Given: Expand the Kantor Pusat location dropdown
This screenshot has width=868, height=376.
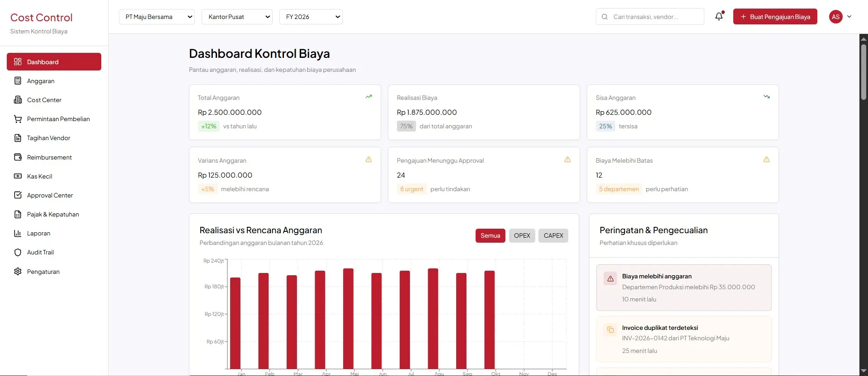Looking at the screenshot, I should coord(237,17).
